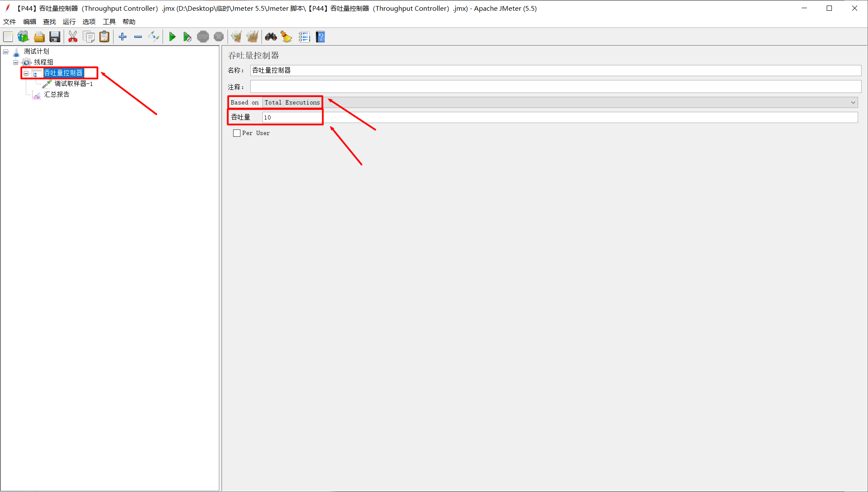Select 汇总报告 in the tree
The height and width of the screenshot is (492, 868).
pyautogui.click(x=57, y=95)
